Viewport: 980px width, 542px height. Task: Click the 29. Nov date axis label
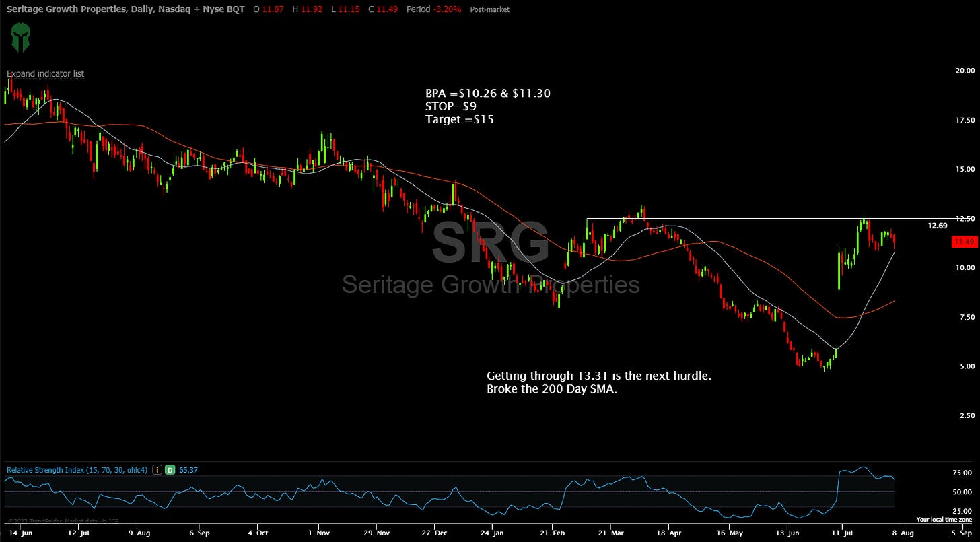tap(377, 533)
